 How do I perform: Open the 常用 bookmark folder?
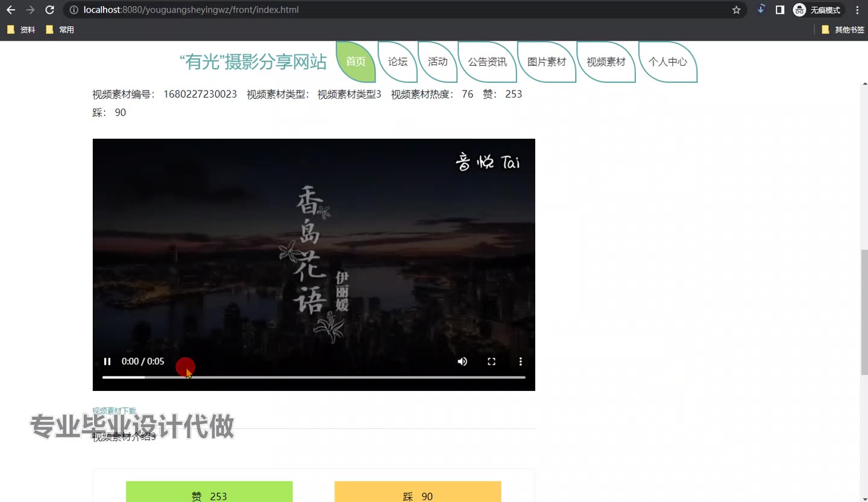point(60,30)
